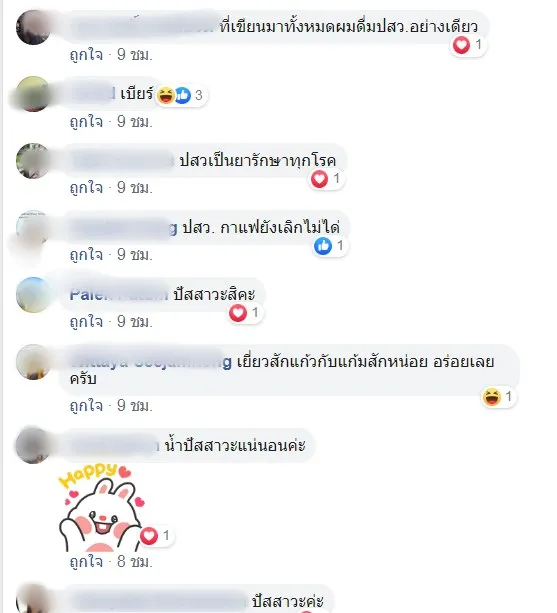This screenshot has height=613, width=557.
Task: Click heart reaction on ปสวเป็นยารักษาทุกโรค comment
Action: coord(319,179)
